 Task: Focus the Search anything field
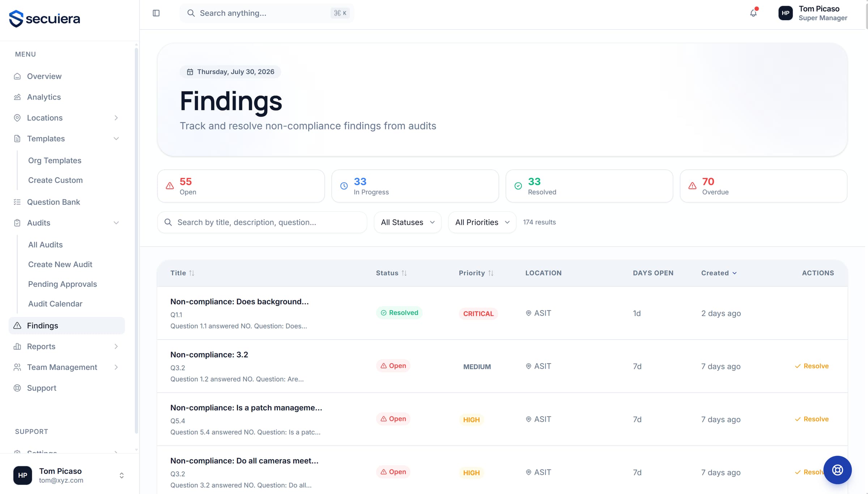(x=267, y=13)
